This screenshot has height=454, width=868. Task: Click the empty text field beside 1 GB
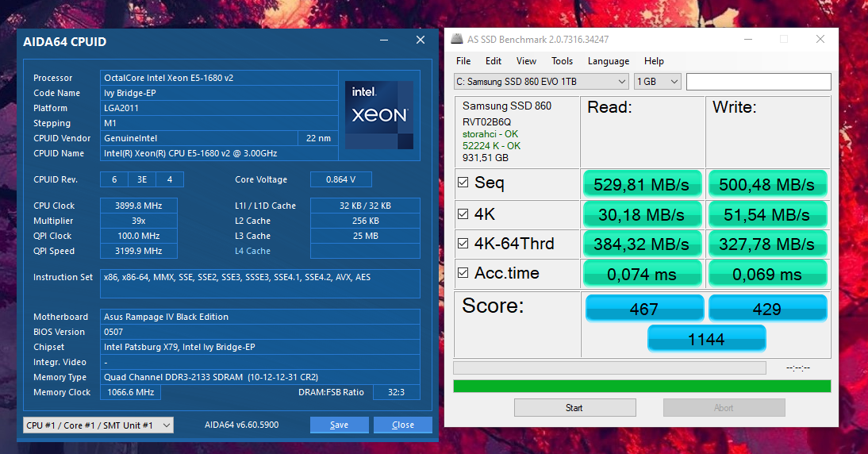[759, 82]
